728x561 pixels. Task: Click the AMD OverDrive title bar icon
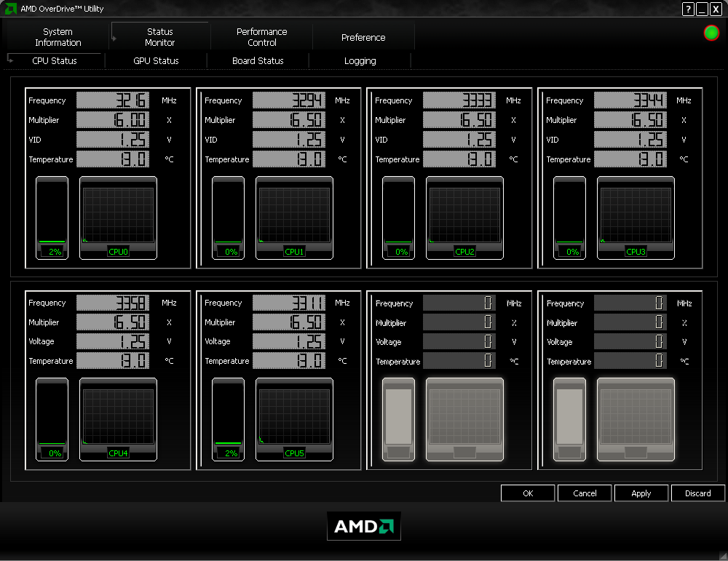click(10, 8)
